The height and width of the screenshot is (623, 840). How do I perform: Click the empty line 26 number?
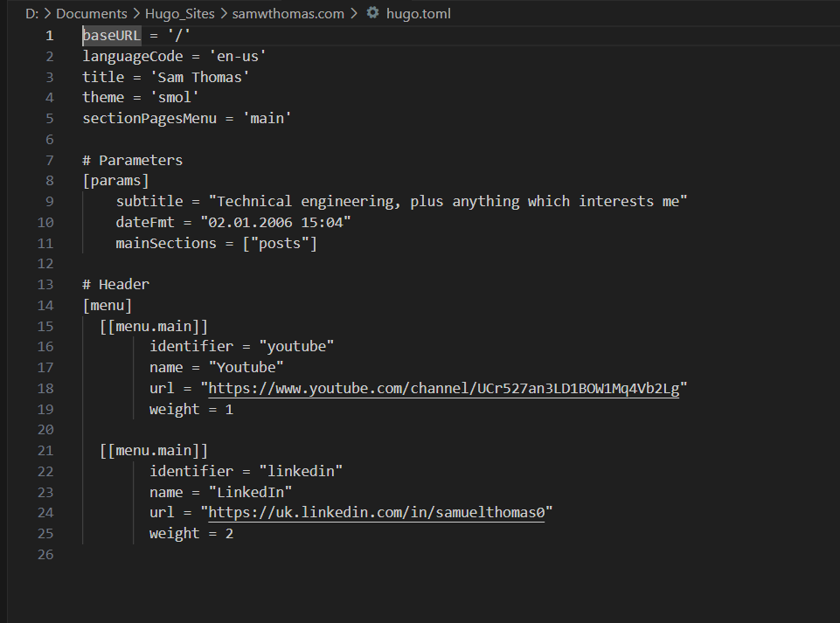point(46,555)
